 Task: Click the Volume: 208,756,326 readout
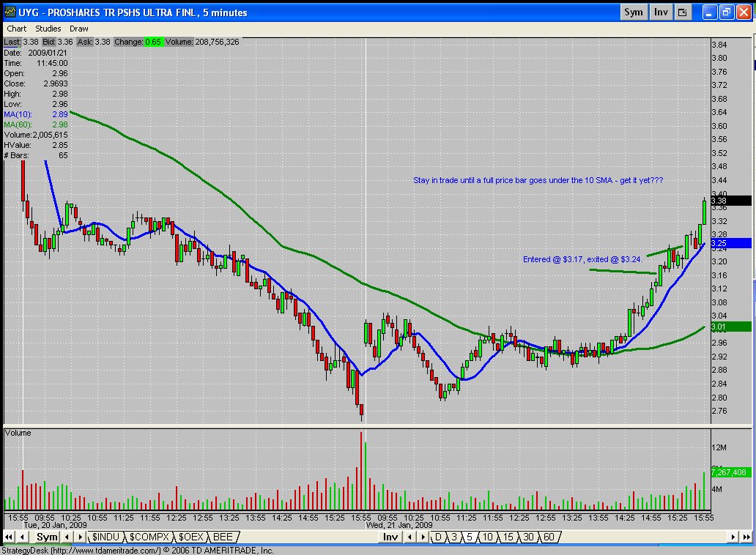pyautogui.click(x=202, y=42)
